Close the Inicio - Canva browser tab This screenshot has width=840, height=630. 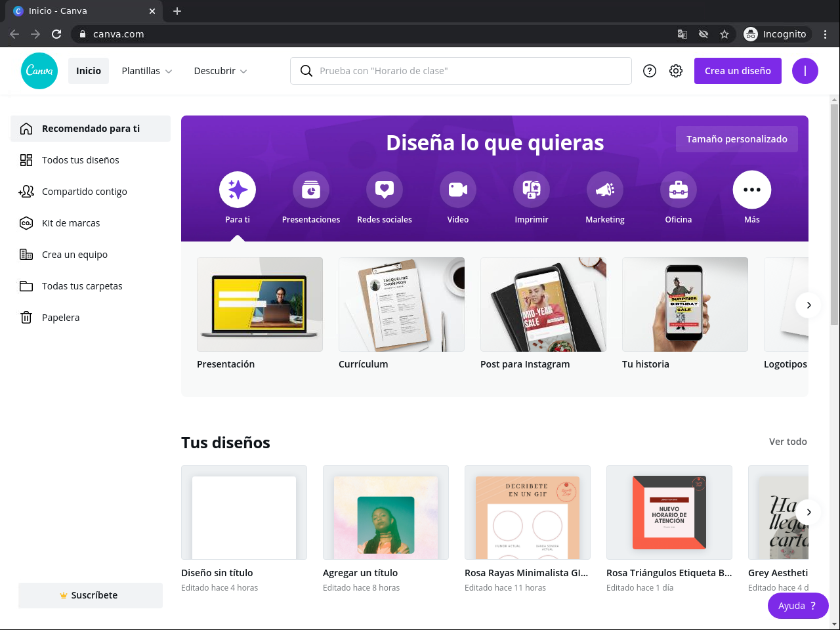coord(152,11)
